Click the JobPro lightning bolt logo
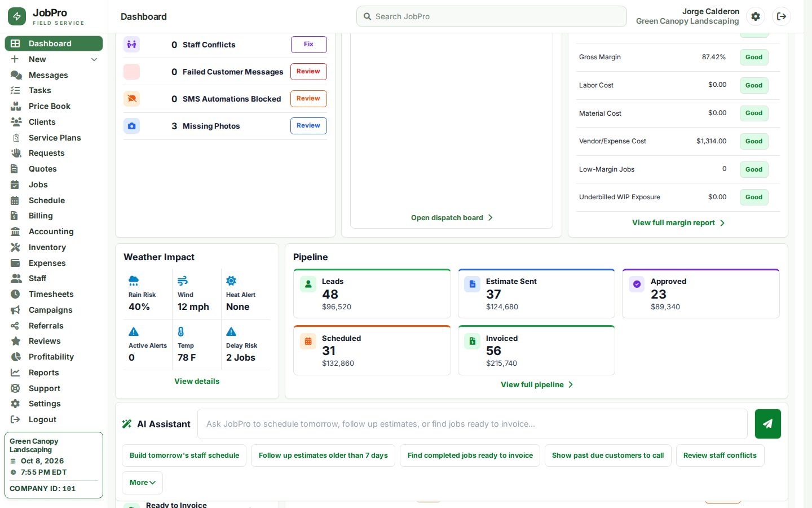Viewport: 812px width, 508px height. coord(17,16)
